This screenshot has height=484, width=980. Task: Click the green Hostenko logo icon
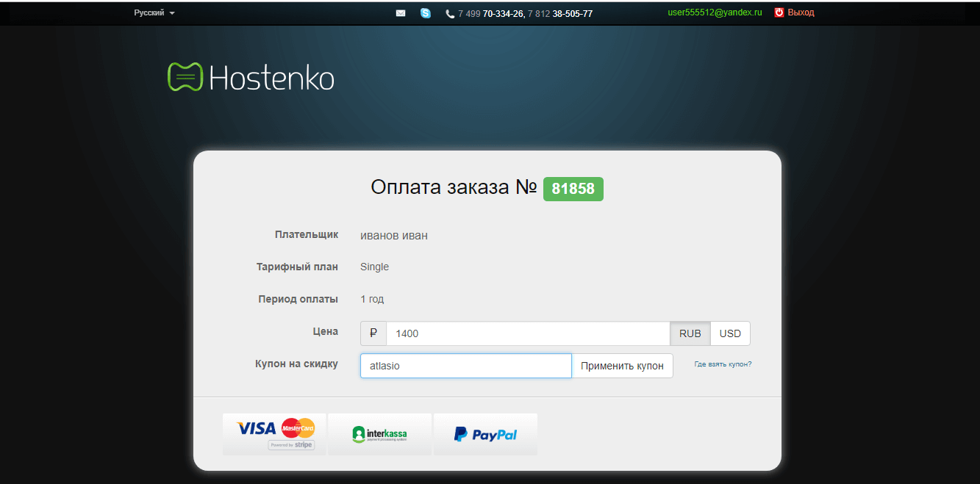click(185, 77)
